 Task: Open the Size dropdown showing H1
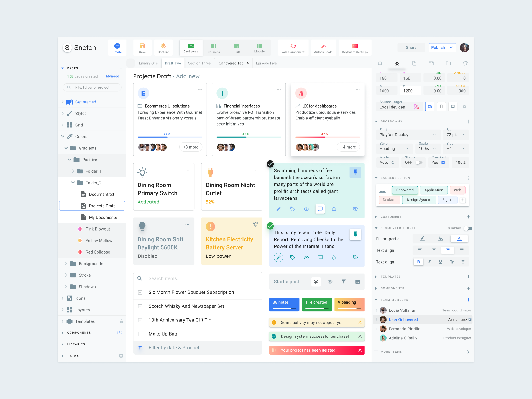click(x=456, y=149)
